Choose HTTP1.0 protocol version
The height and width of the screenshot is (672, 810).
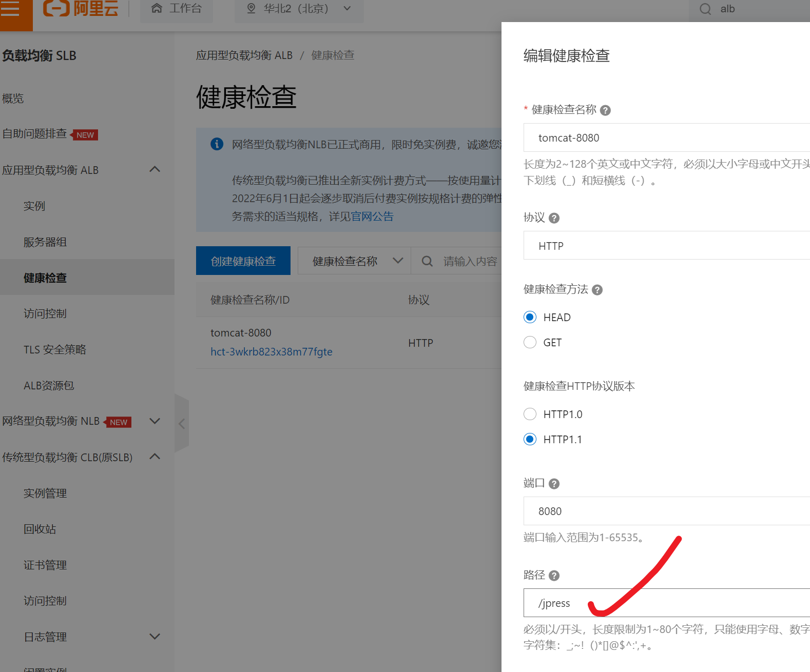click(x=530, y=414)
